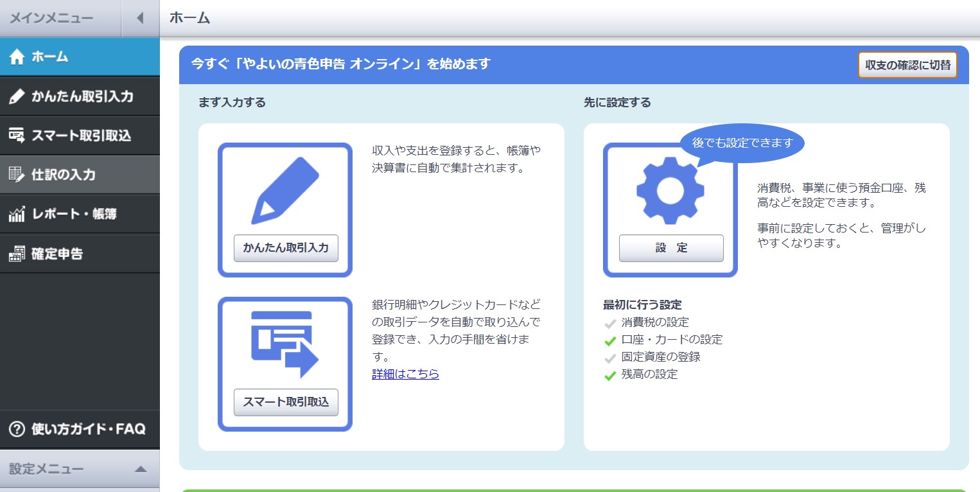Collapse the main menu with left arrow
This screenshot has width=980, height=492.
pos(140,18)
